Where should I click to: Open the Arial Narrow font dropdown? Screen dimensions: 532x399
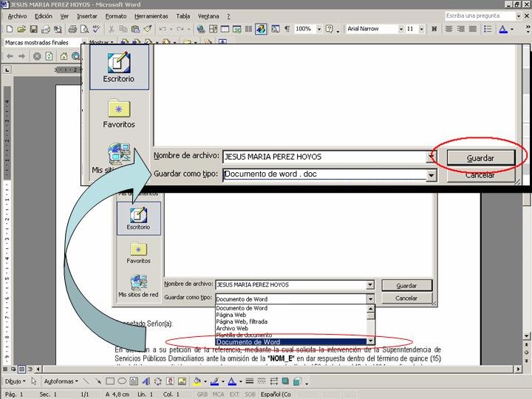click(400, 29)
